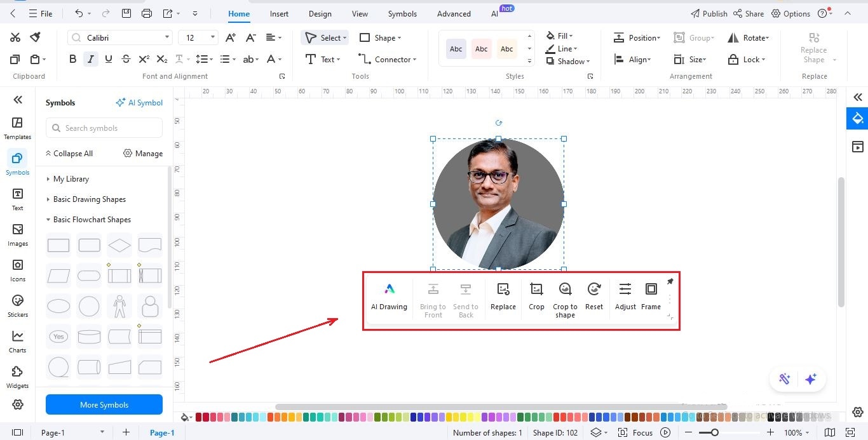The height and width of the screenshot is (440, 868).
Task: Open the Stickers panel in the sidebar
Action: click(17, 305)
